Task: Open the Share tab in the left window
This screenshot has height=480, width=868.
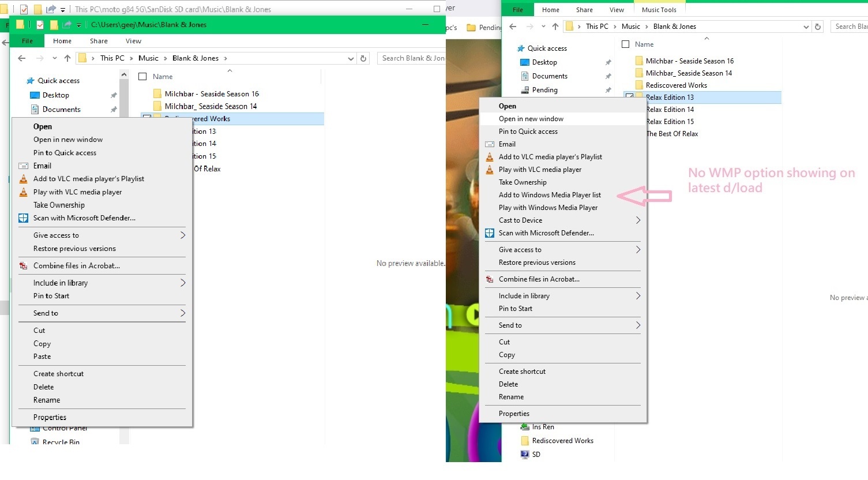Action: click(99, 41)
